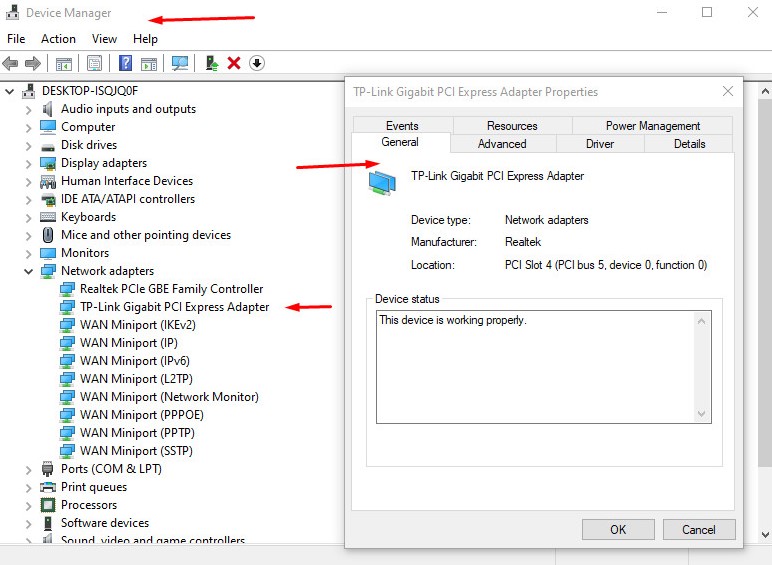Screen dimensions: 772x565
Task: Click the Device Manager title bar icon
Action: [x=13, y=12]
